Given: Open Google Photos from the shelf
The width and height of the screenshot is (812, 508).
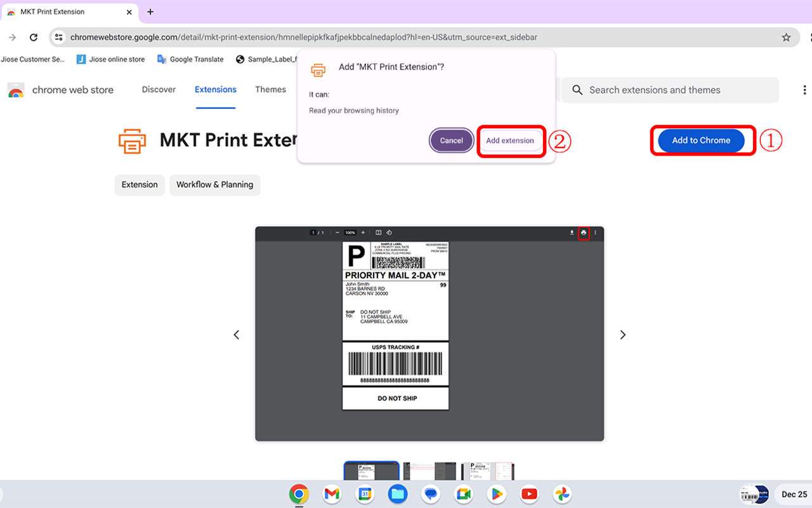Looking at the screenshot, I should click(x=562, y=494).
